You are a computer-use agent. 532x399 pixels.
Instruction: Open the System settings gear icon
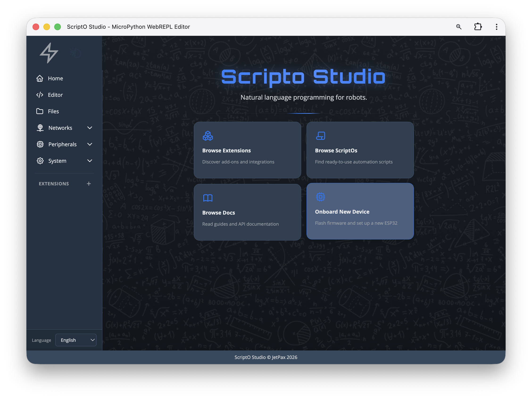click(x=40, y=161)
